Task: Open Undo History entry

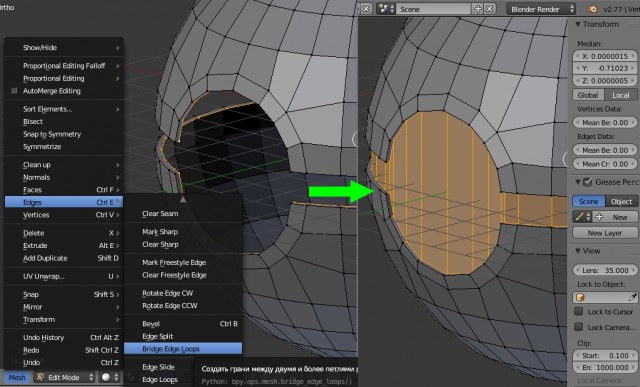Action: point(64,338)
